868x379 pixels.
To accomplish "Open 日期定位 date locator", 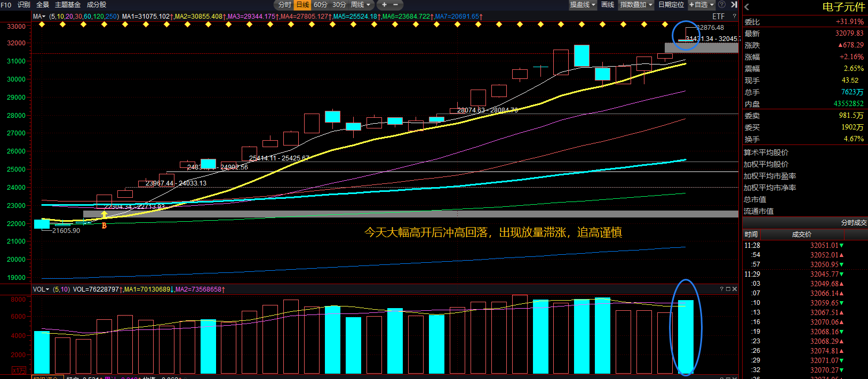I will [x=671, y=5].
